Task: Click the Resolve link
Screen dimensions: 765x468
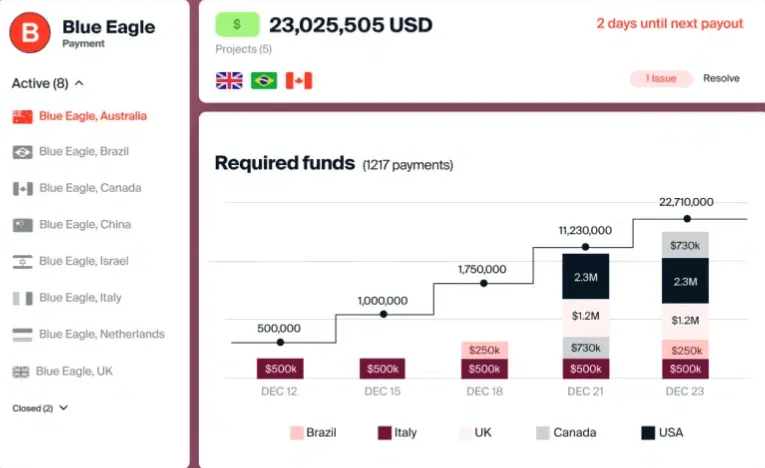Action: tap(721, 78)
